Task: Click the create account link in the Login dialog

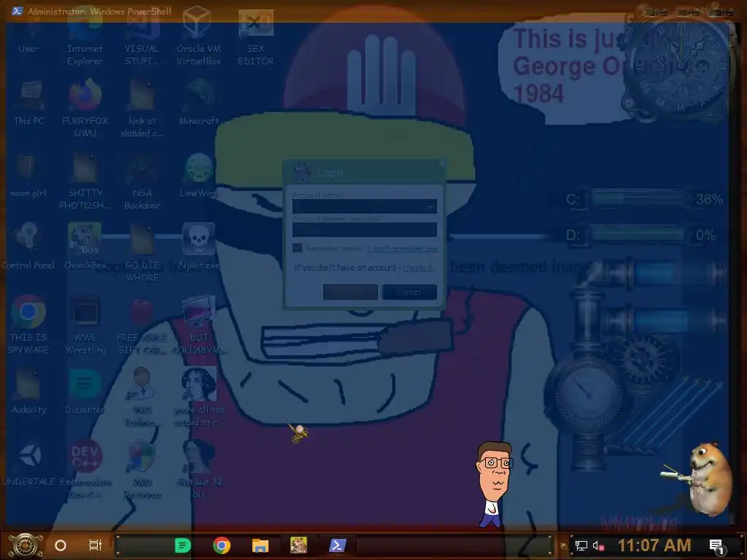Action: 418,268
